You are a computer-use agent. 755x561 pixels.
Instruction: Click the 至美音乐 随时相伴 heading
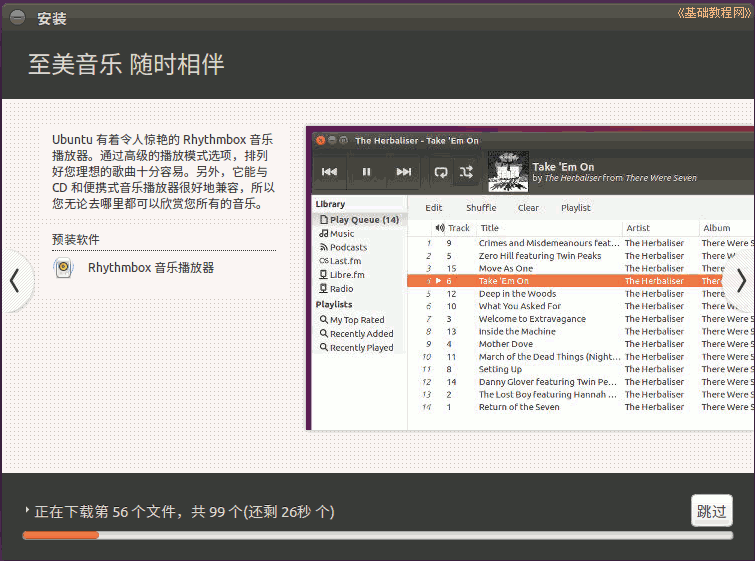(126, 64)
